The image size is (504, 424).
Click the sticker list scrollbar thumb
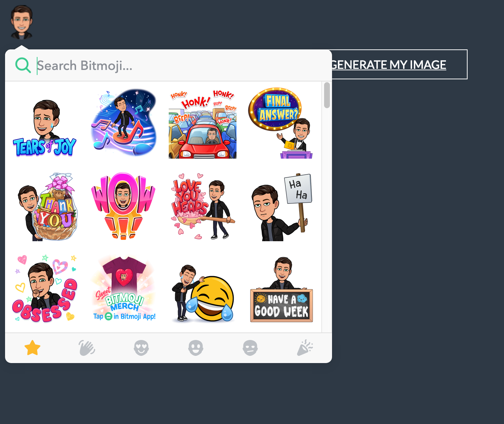pyautogui.click(x=327, y=95)
